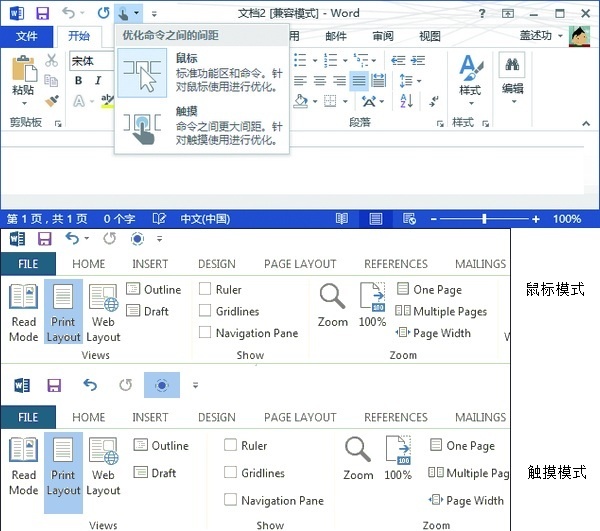Open the 文件 tab
Screen dimensions: 600x531
[x=26, y=36]
